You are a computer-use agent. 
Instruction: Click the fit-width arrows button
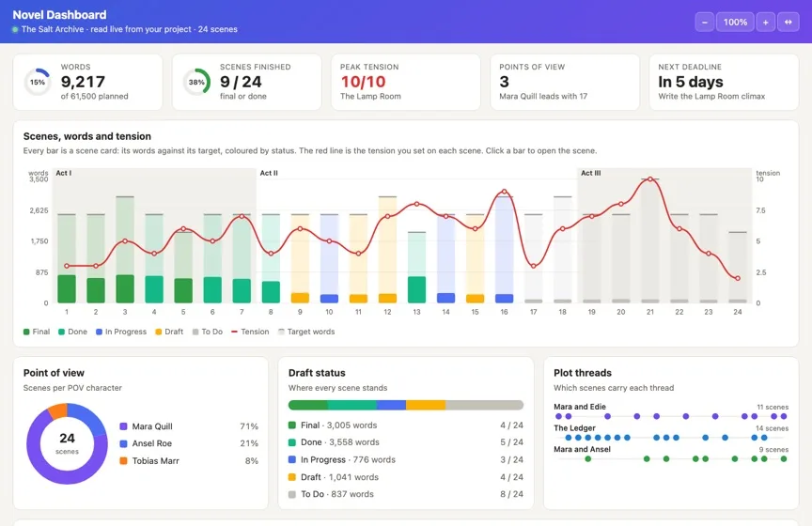[789, 23]
